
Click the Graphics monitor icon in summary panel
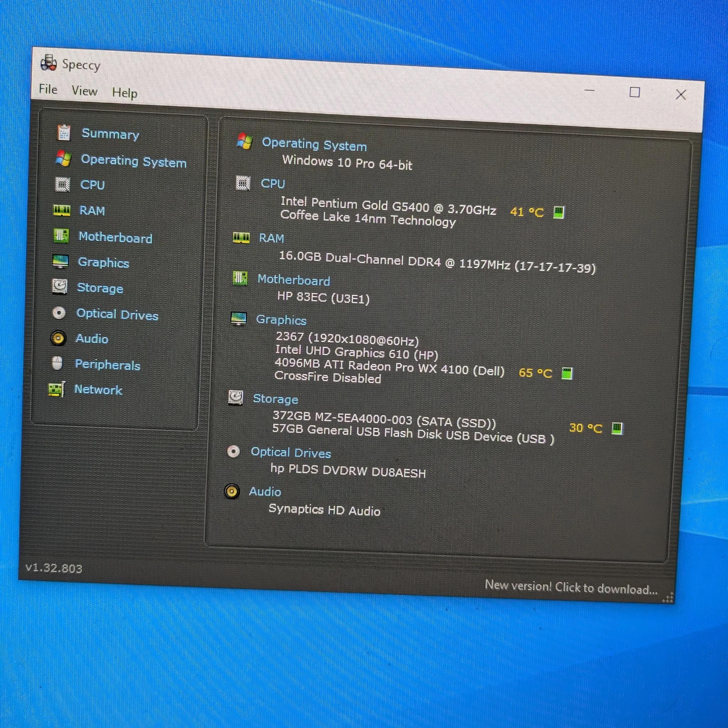(x=239, y=319)
